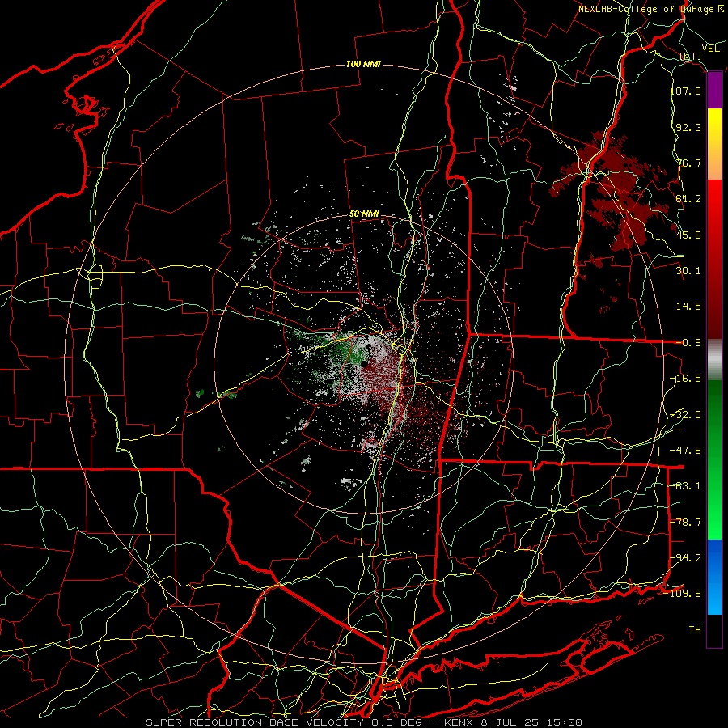The height and width of the screenshot is (728, 728).
Task: Click the -78.7 velocity scale value
Action: pyautogui.click(x=686, y=523)
